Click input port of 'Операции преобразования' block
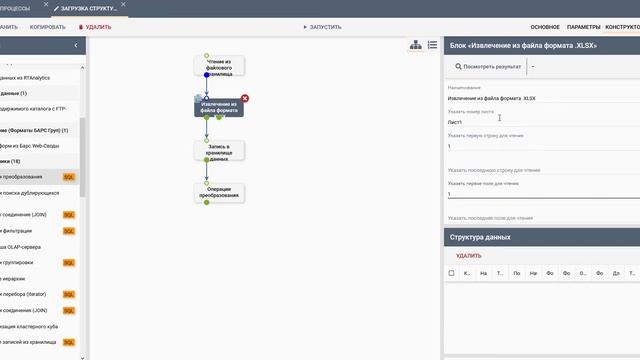Image resolution: width=640 pixels, height=360 pixels. coord(207,183)
